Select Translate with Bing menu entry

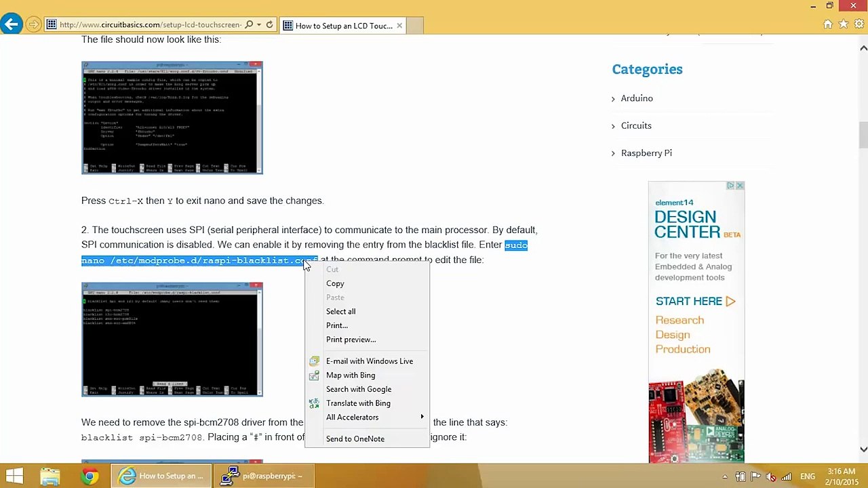(x=358, y=403)
